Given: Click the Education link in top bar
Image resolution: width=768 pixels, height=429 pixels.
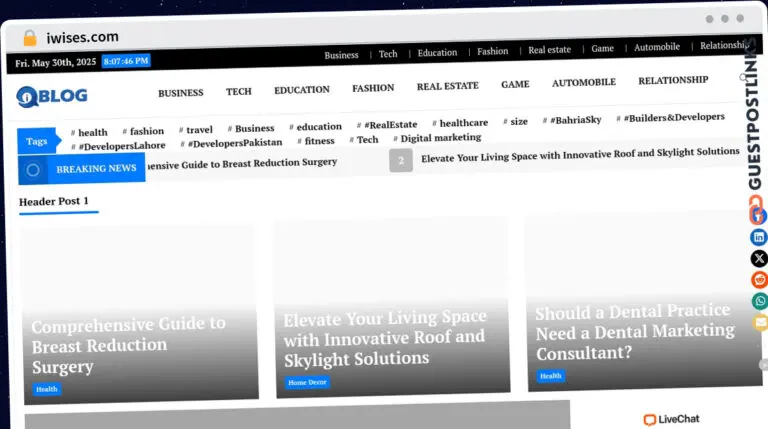Looking at the screenshot, I should coord(437,53).
